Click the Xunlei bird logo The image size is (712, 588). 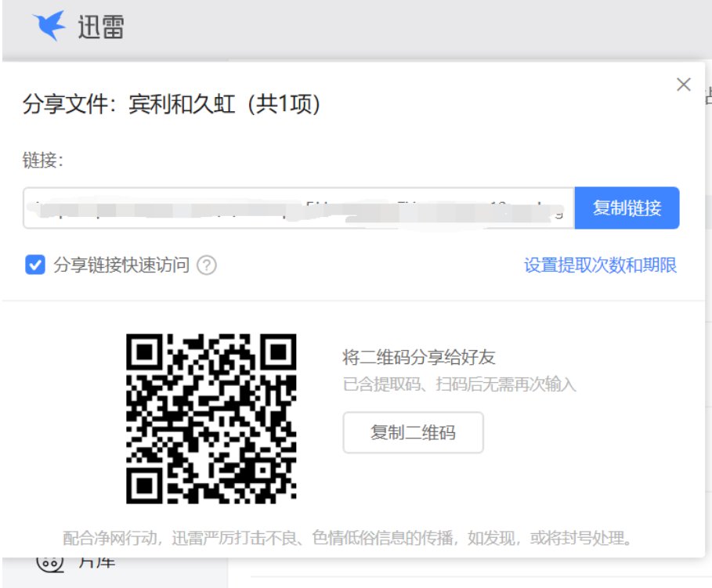49,25
